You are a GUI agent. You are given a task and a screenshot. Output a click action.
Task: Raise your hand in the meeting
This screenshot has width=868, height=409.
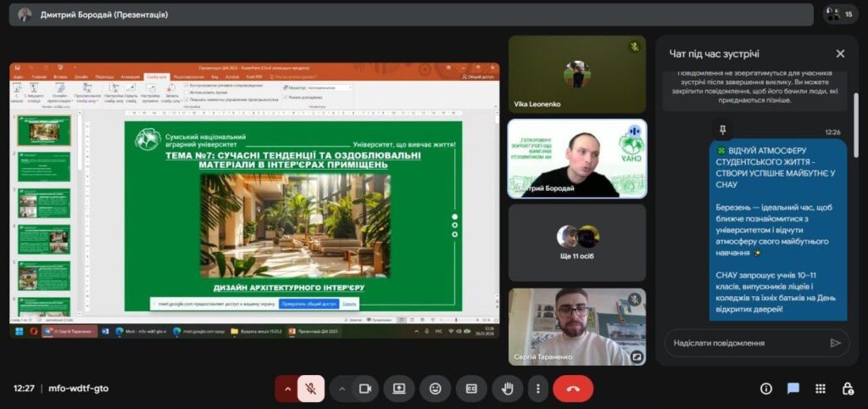tap(508, 389)
